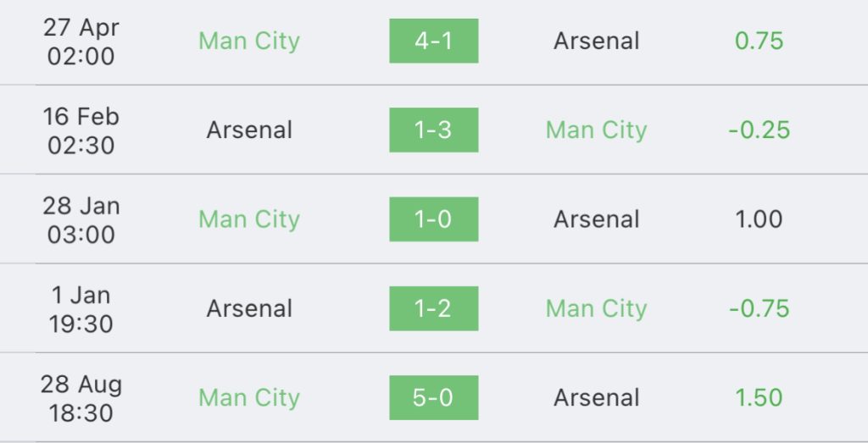Click the 1.50 handicap value
This screenshot has height=443, width=868.
759,397
